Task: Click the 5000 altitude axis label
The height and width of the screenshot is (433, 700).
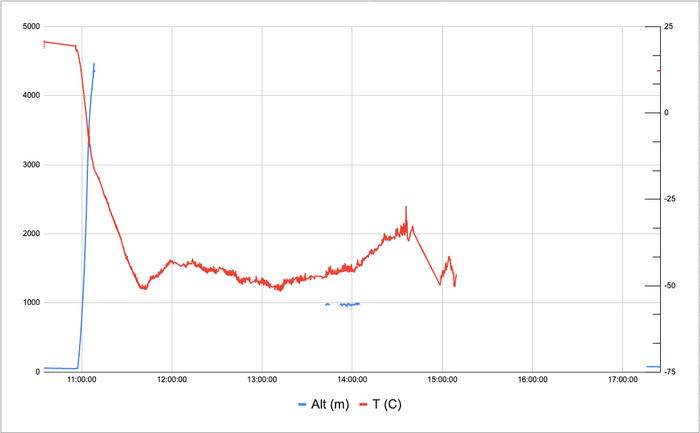Action: (31, 26)
